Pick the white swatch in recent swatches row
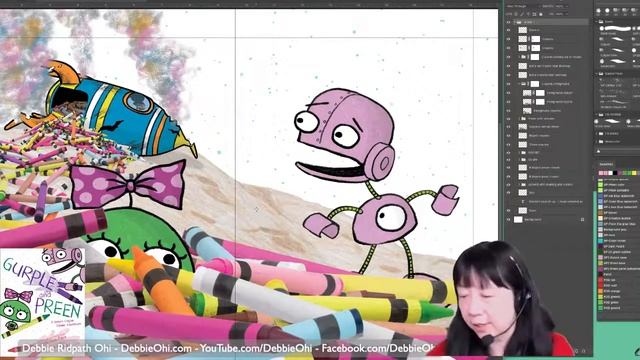The width and height of the screenshot is (640, 360). (x=611, y=173)
